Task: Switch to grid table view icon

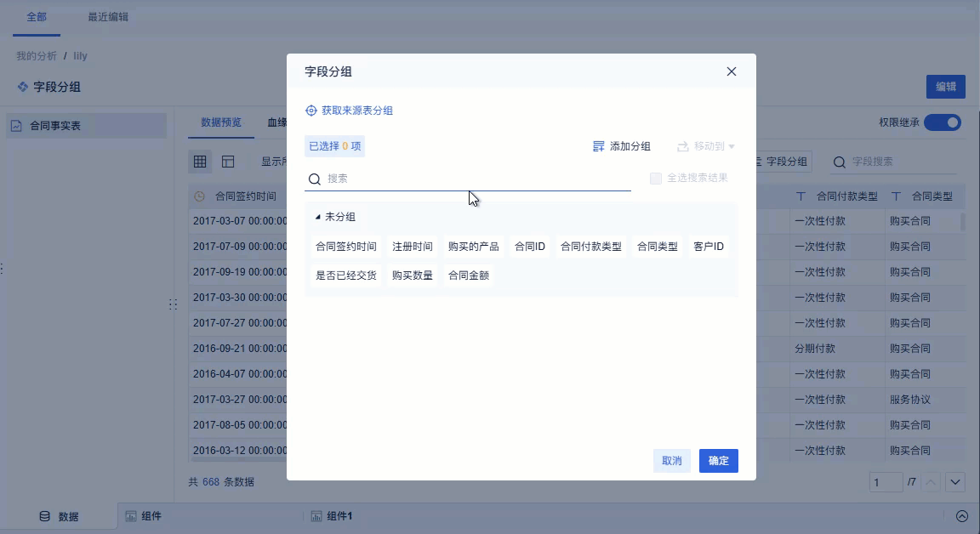Action: (x=200, y=162)
